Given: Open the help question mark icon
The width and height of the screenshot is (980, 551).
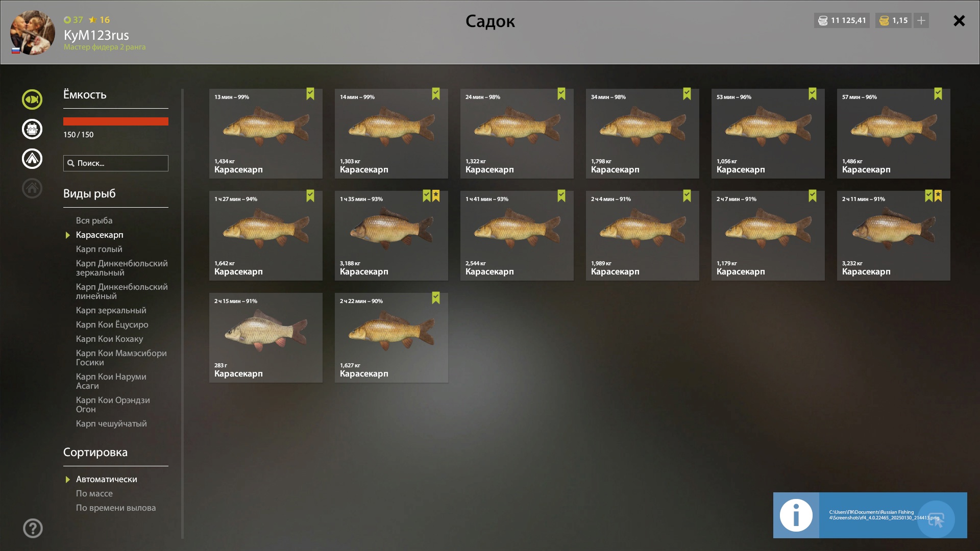Looking at the screenshot, I should coord(33,528).
